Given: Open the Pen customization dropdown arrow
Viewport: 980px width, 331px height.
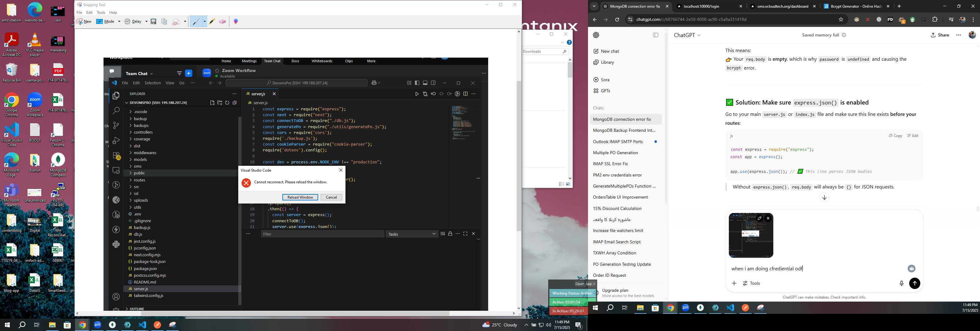Looking at the screenshot, I should pyautogui.click(x=204, y=22).
